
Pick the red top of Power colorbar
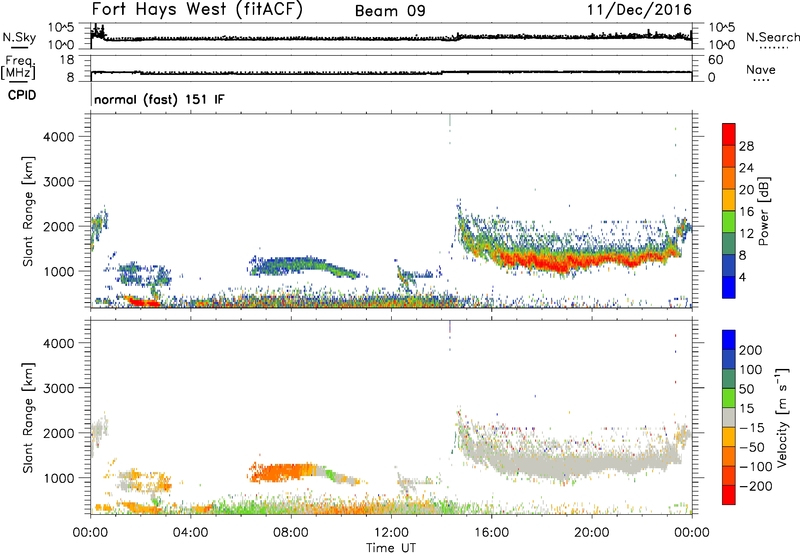[729, 134]
